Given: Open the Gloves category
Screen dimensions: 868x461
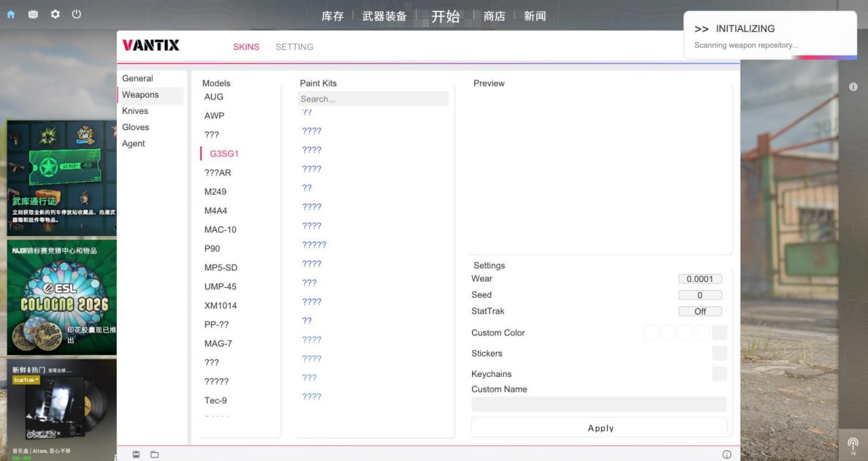Looking at the screenshot, I should tap(136, 127).
